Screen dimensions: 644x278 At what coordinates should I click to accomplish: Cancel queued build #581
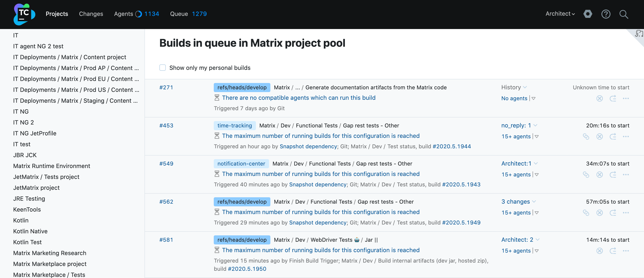[x=599, y=251]
